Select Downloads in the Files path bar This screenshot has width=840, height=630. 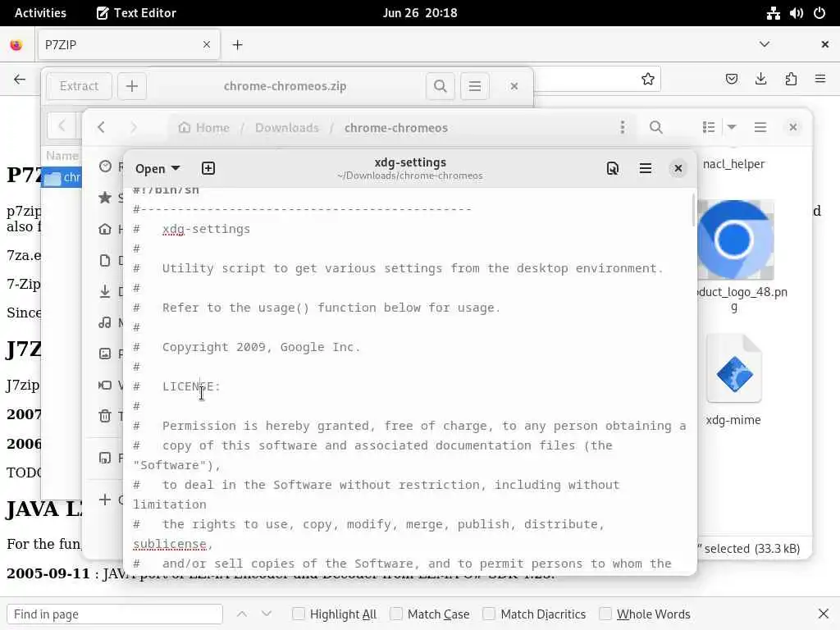point(286,127)
